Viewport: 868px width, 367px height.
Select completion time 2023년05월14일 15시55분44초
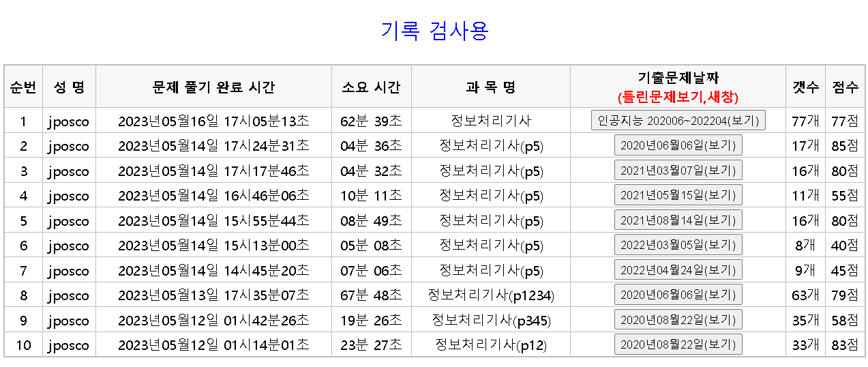tap(213, 221)
